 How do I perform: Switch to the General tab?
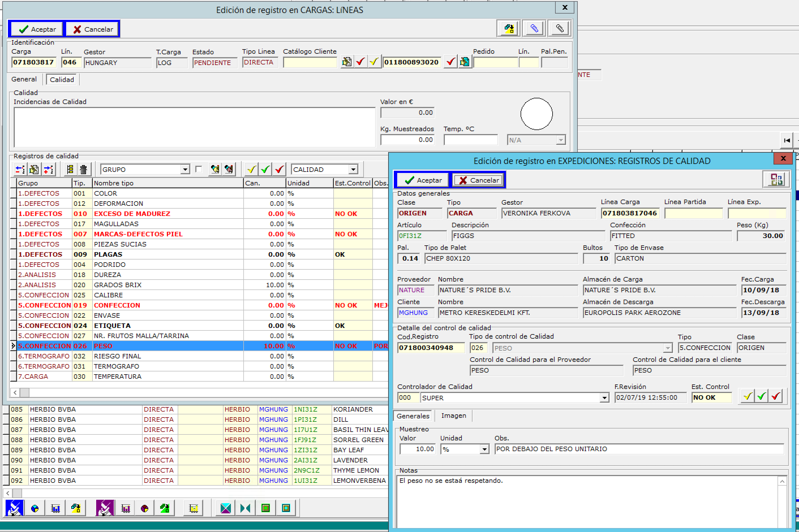point(24,79)
